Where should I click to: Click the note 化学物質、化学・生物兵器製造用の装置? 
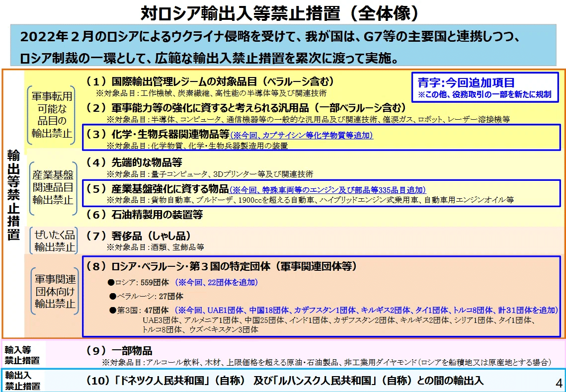coord(197,147)
